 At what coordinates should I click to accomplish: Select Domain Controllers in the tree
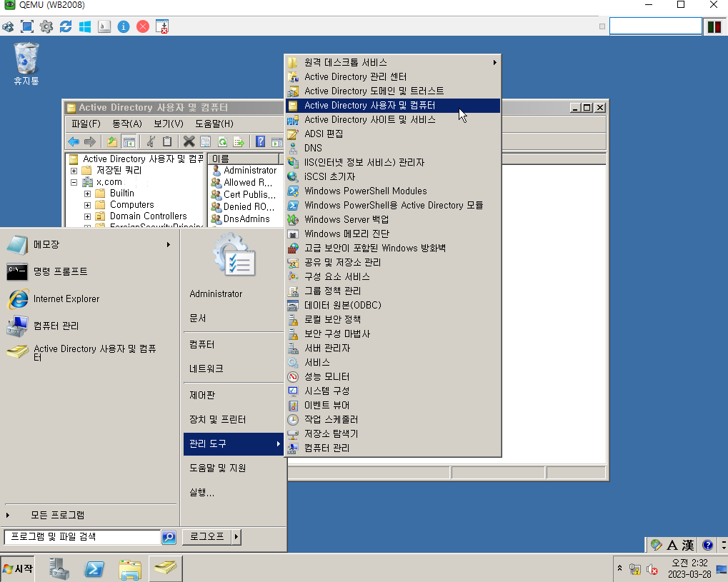[x=148, y=216]
